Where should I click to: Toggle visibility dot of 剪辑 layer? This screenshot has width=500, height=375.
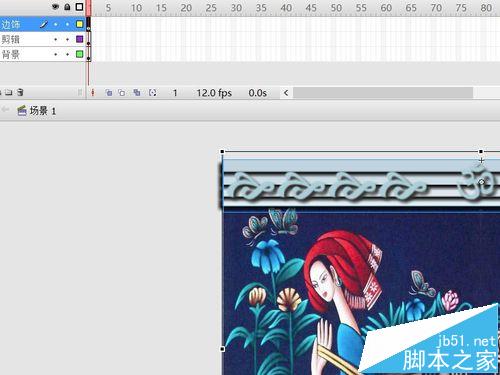(x=56, y=39)
